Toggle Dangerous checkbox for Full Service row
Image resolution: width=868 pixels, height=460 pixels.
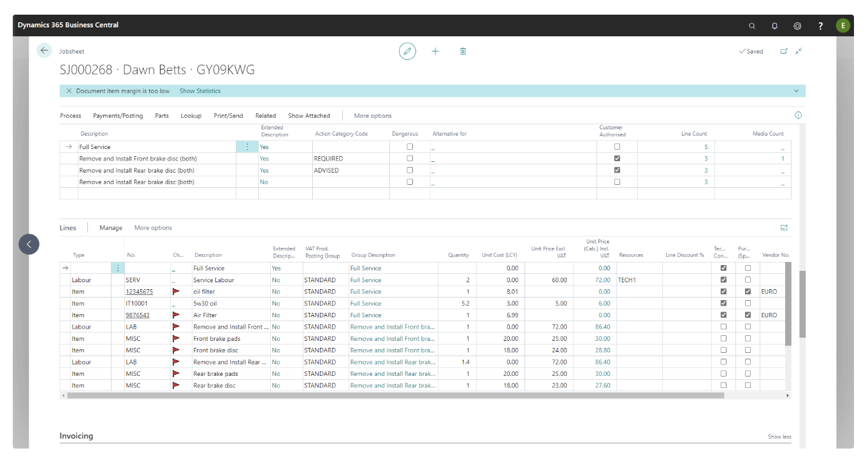tap(410, 147)
